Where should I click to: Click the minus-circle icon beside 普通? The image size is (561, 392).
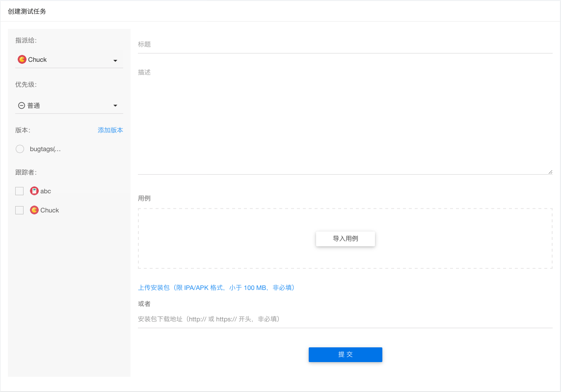click(x=22, y=105)
